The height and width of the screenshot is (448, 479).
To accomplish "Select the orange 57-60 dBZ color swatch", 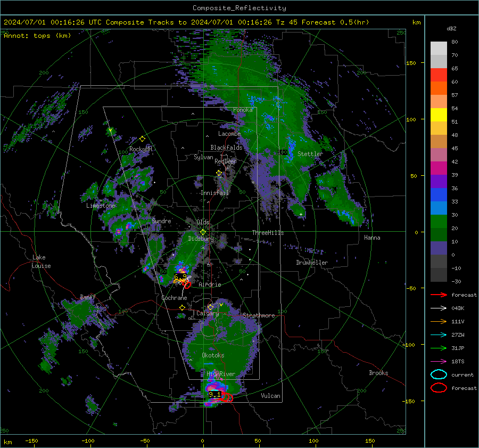I will click(439, 88).
